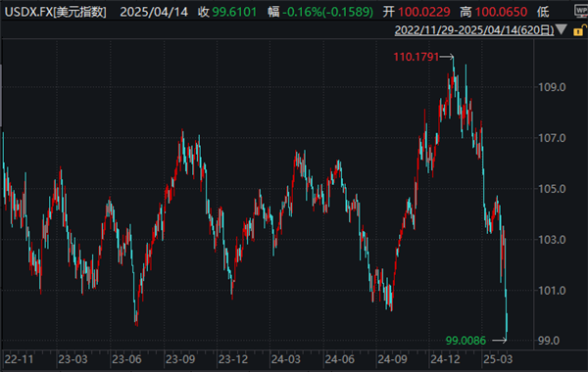Toggle the yellow unlock padlock icon
The width and height of the screenshot is (588, 372).
tap(579, 30)
